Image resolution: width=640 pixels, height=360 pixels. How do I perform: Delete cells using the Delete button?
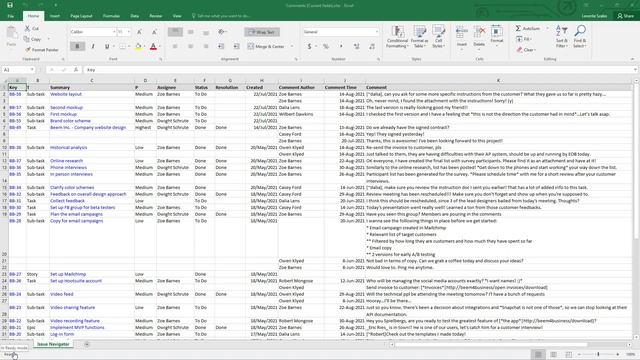point(479,37)
